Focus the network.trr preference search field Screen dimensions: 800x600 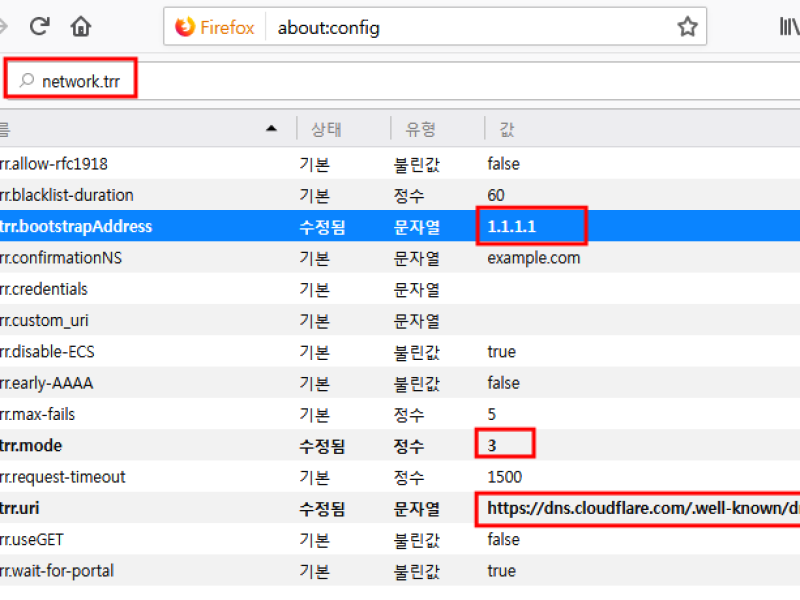pyautogui.click(x=400, y=81)
